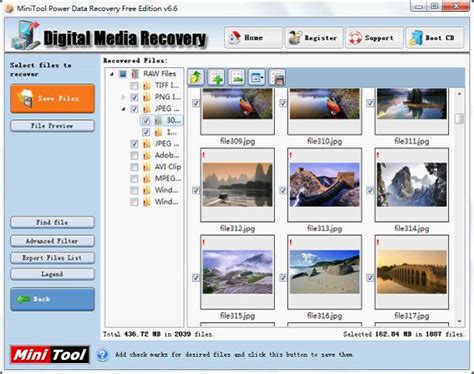Viewport: 474px width, 374px height.
Task: Uncheck file317.jpg thumbnail checkbox
Action: (370, 277)
